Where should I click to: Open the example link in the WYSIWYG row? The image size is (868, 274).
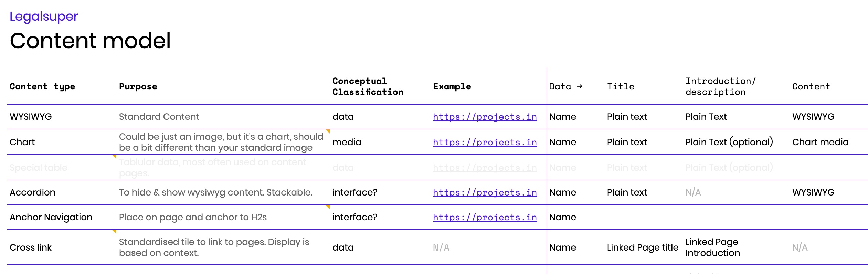485,117
